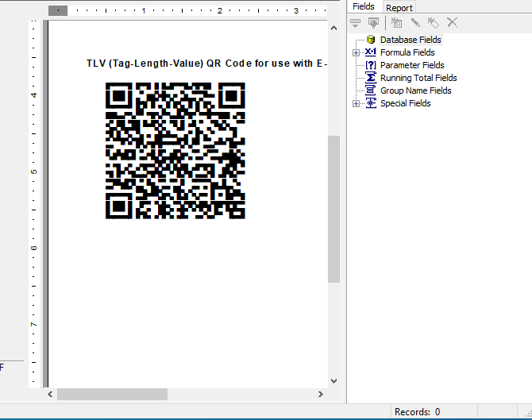532x420 pixels.
Task: Click the Records: 0 status bar entry
Action: click(418, 412)
